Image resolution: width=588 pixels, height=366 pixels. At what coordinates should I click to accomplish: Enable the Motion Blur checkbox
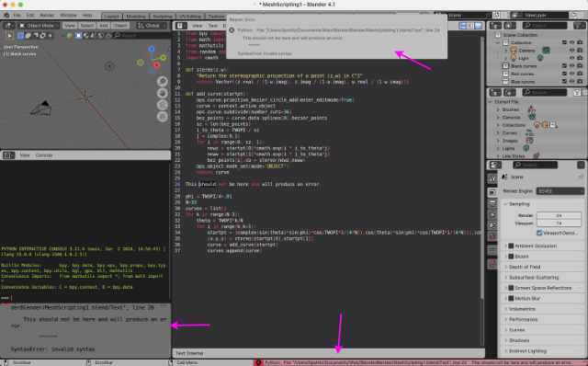pyautogui.click(x=511, y=299)
